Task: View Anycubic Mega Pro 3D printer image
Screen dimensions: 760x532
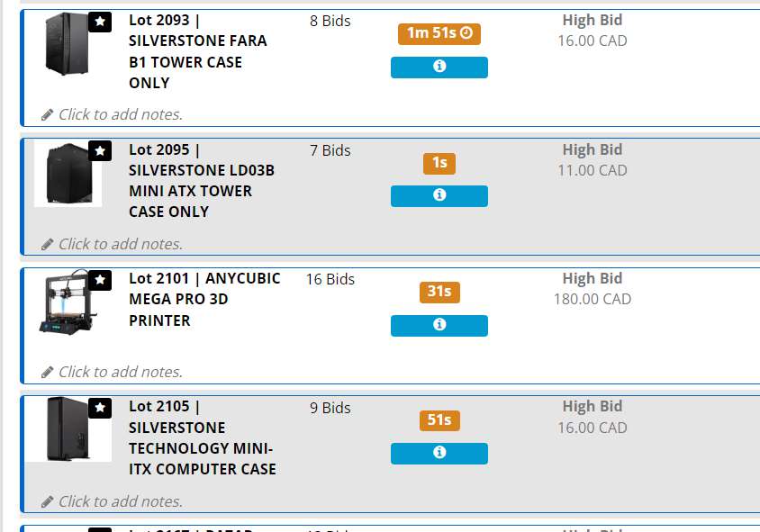Action: [68, 303]
